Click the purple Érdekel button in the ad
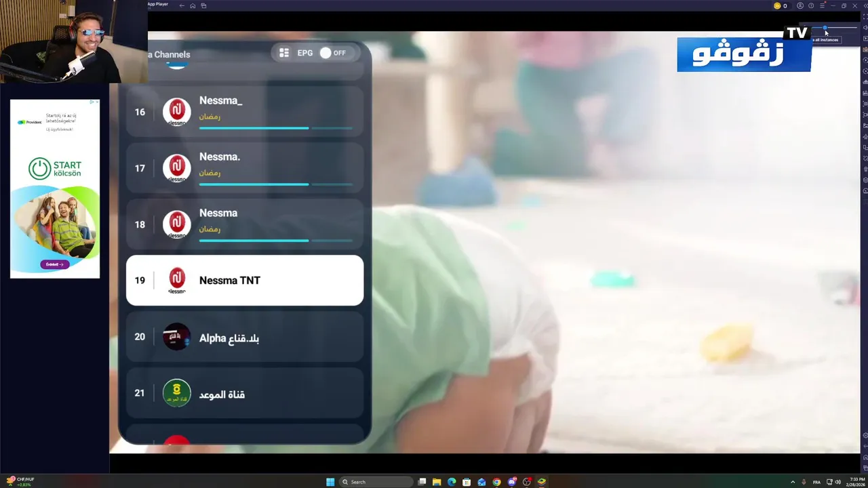Screen dimensions: 868x488 tap(54, 264)
